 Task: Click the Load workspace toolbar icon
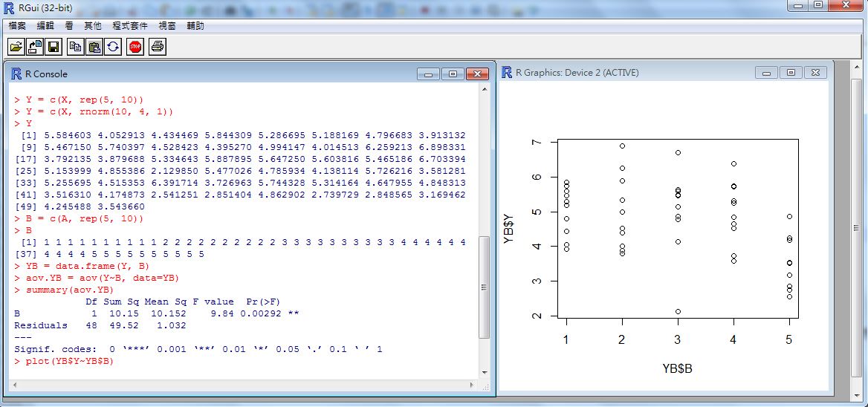(x=35, y=47)
